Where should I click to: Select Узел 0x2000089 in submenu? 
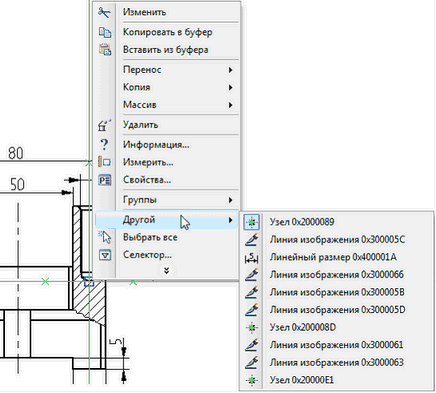[337, 222]
